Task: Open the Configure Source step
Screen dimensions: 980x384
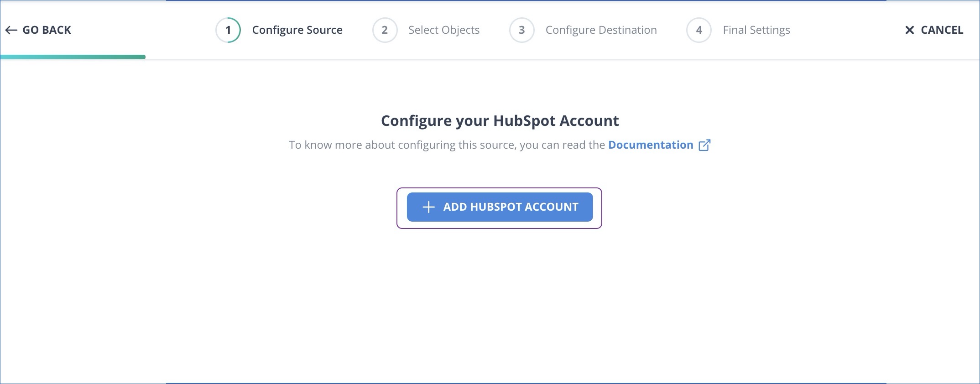Action: click(x=297, y=30)
